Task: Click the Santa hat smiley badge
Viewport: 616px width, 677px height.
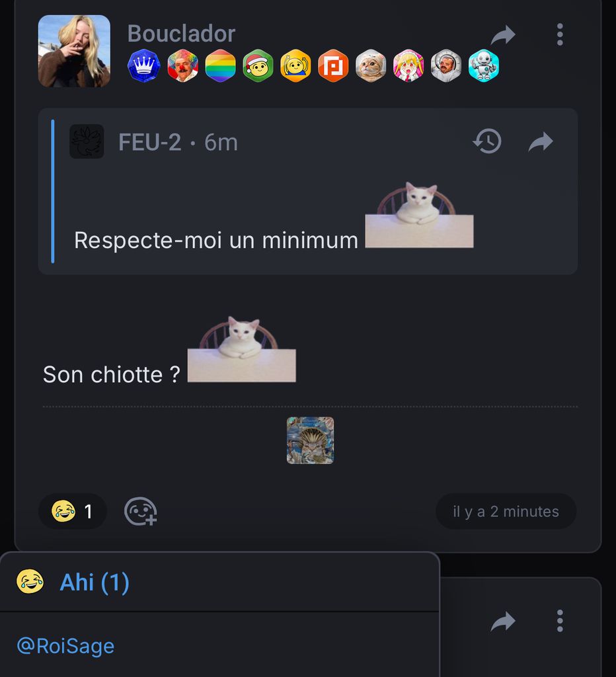Action: [258, 65]
